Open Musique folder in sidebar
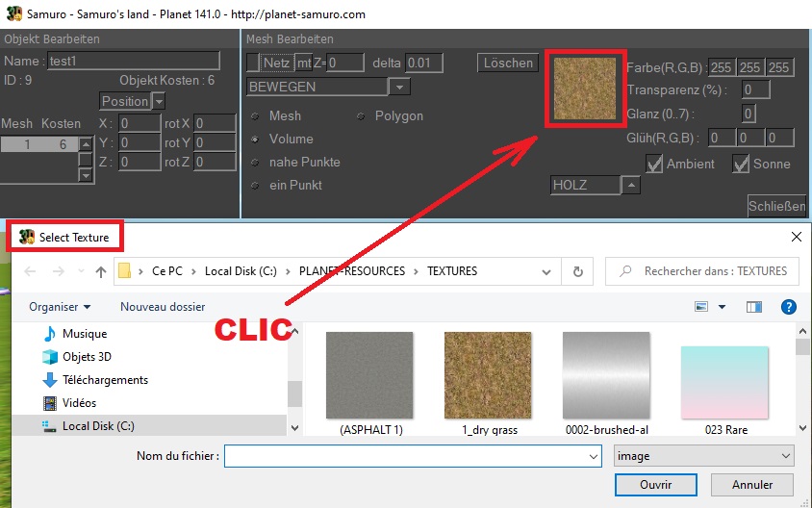The image size is (812, 508). click(85, 334)
